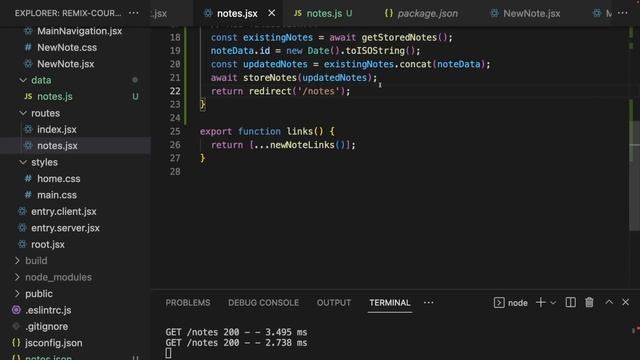The image size is (640, 360).
Task: Expand the public folder
Action: 39,293
